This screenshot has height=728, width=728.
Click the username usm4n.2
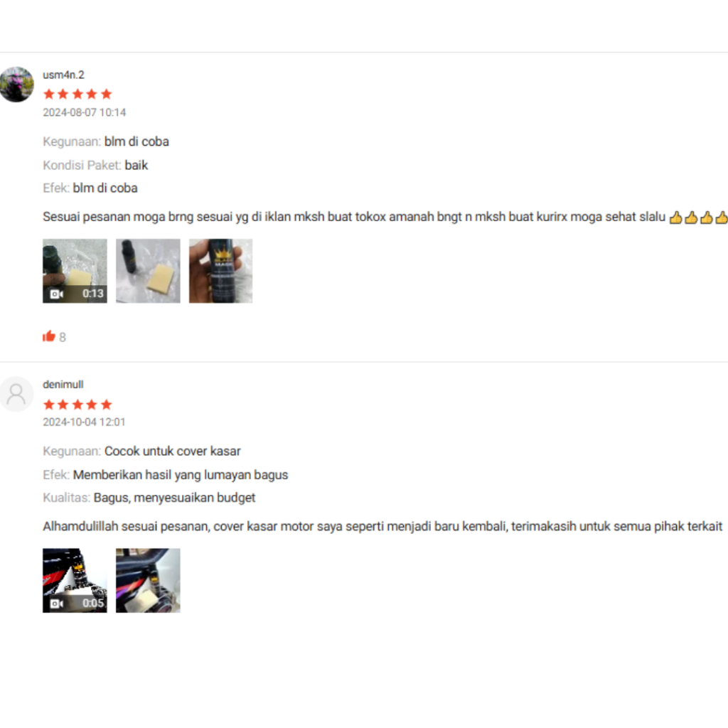[x=63, y=75]
